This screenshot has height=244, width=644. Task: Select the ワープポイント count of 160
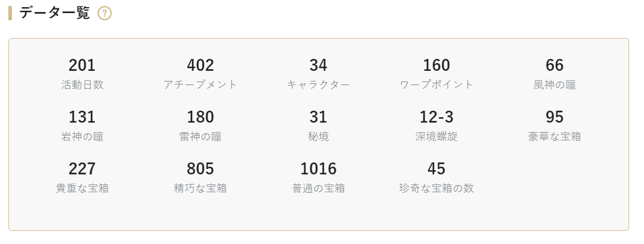436,74
